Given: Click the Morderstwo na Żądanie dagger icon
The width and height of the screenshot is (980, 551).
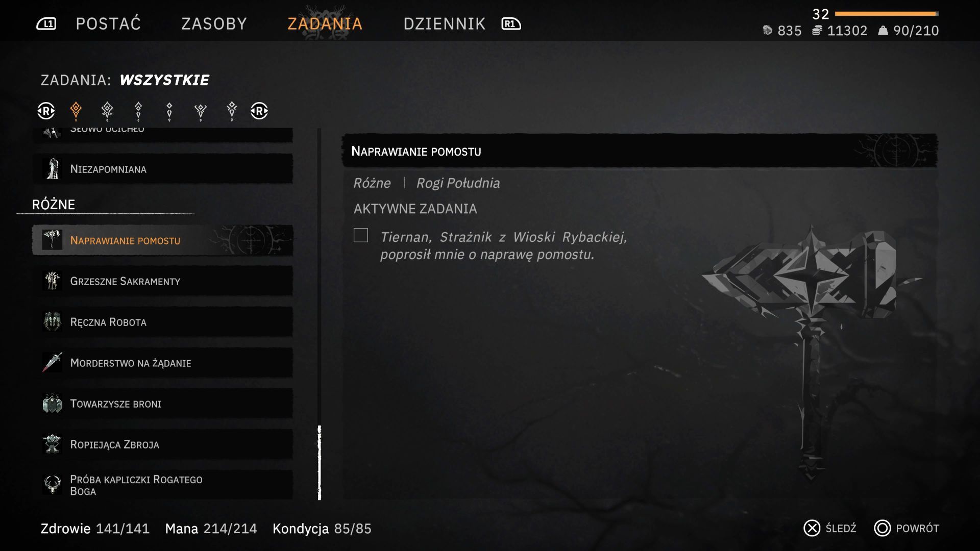Looking at the screenshot, I should coord(52,362).
